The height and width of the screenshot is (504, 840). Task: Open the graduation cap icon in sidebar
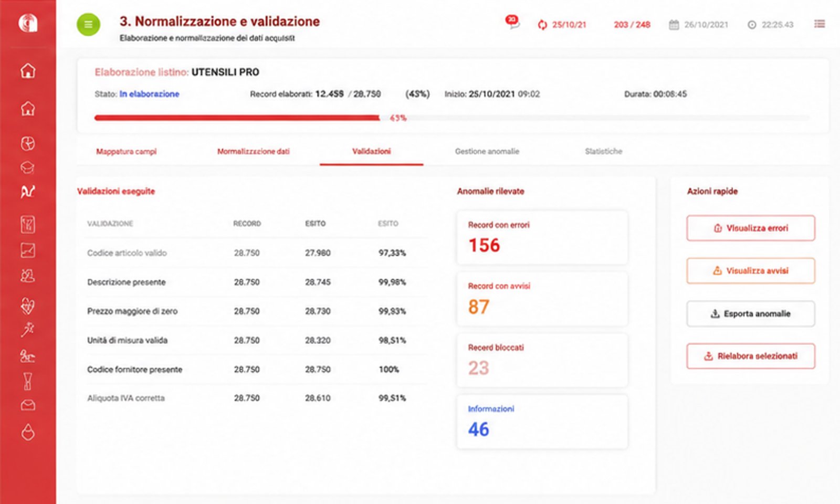coord(28,167)
